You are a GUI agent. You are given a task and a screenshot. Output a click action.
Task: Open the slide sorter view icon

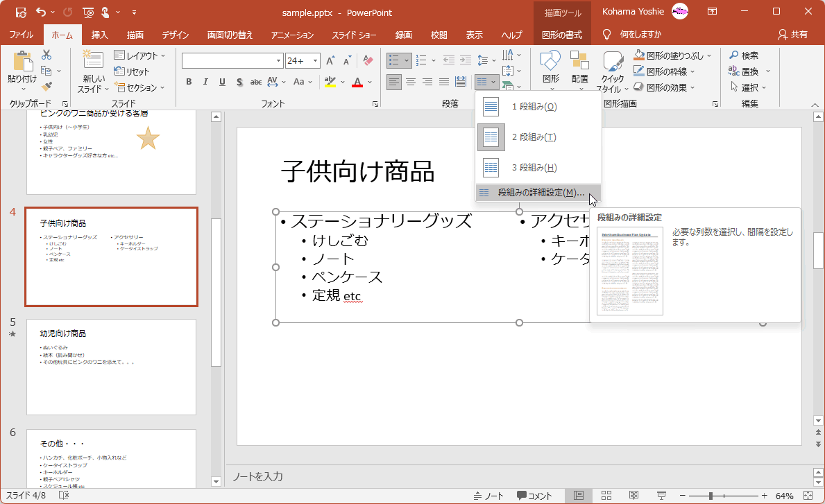[x=606, y=496]
